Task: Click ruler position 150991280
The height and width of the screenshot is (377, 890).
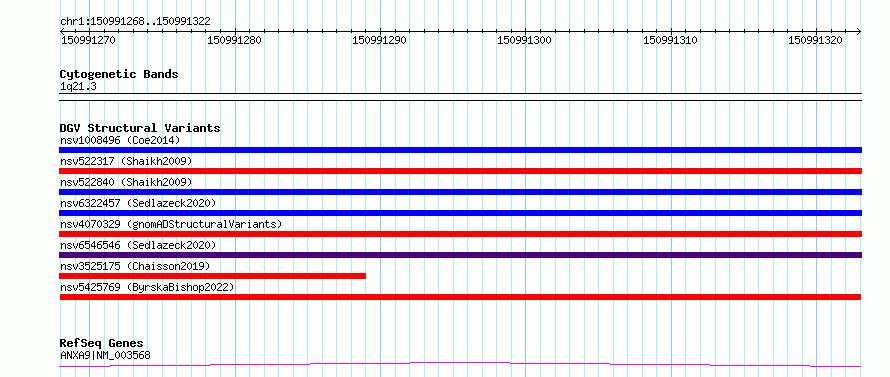Action: pyautogui.click(x=234, y=40)
